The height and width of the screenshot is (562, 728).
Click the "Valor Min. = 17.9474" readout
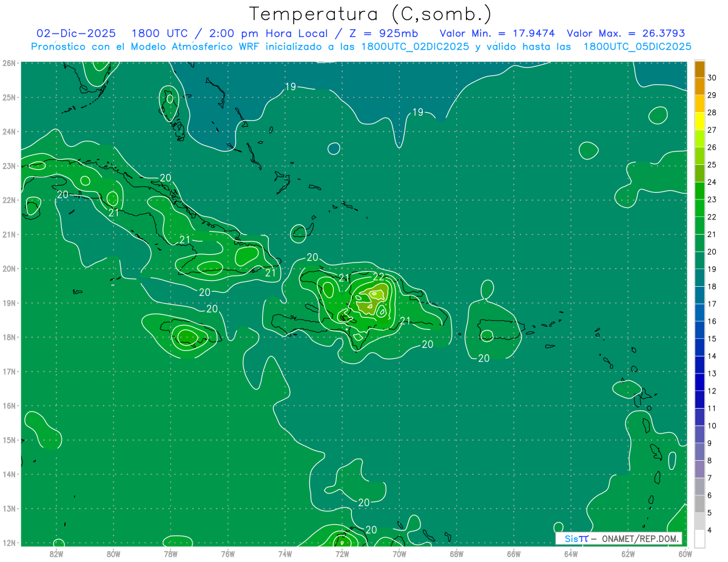497,33
